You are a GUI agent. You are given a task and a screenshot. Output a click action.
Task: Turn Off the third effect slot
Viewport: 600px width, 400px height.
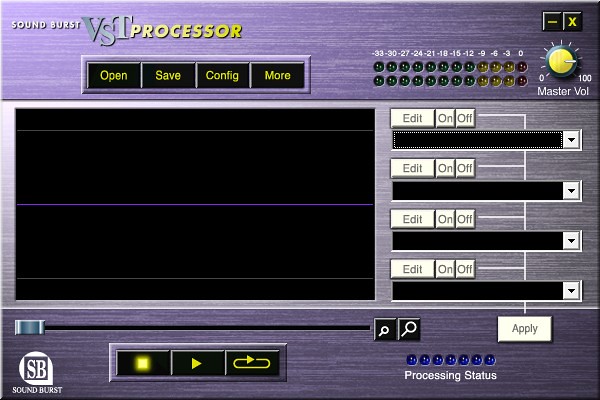pos(465,219)
